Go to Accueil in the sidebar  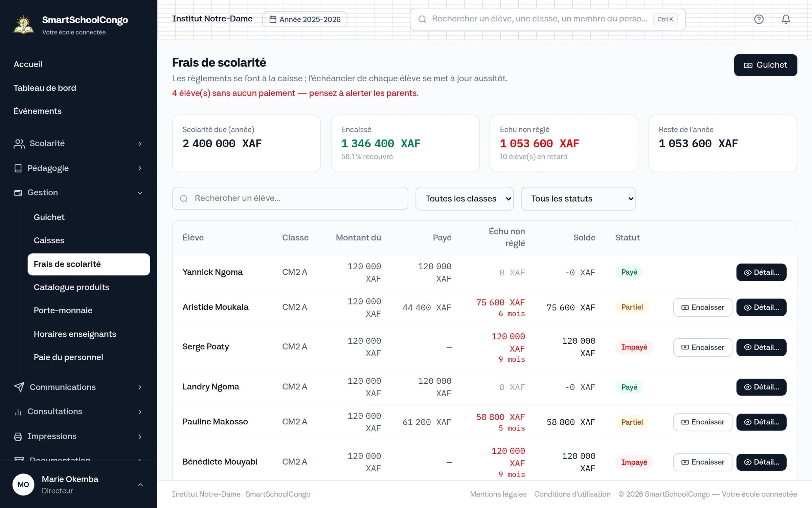[x=28, y=64]
